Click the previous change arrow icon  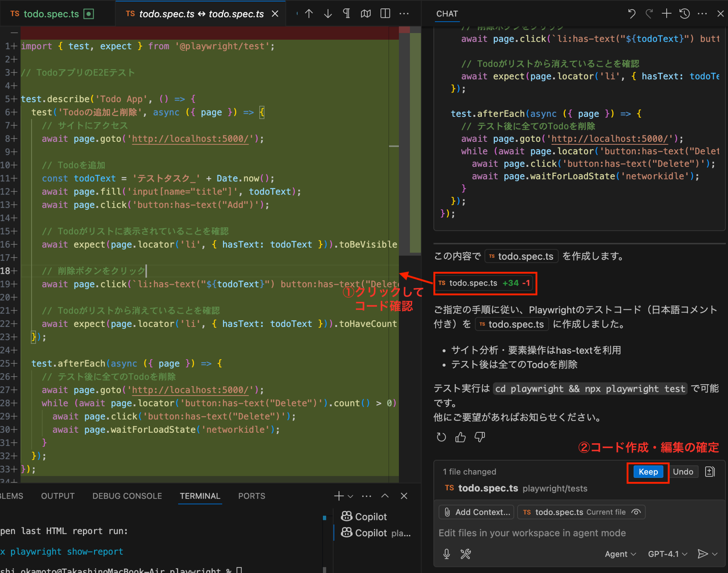coord(309,13)
